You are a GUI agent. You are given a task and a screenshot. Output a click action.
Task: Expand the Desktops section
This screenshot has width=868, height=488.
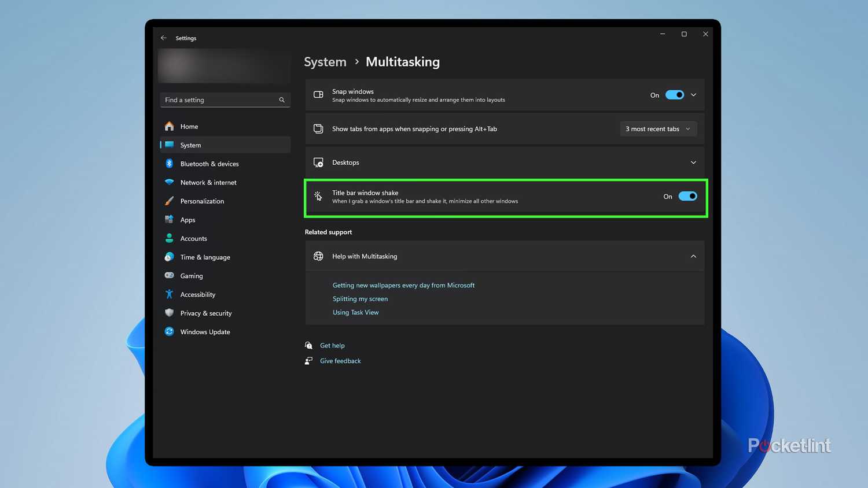click(693, 162)
